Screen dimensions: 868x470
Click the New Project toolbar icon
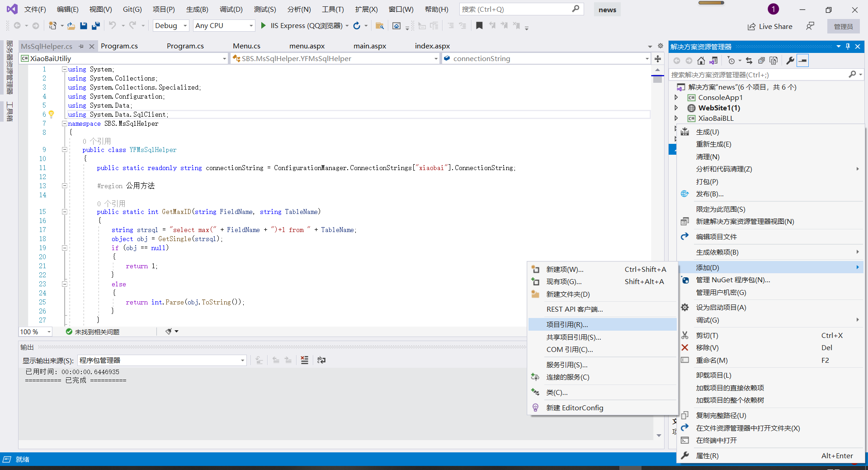tap(53, 26)
